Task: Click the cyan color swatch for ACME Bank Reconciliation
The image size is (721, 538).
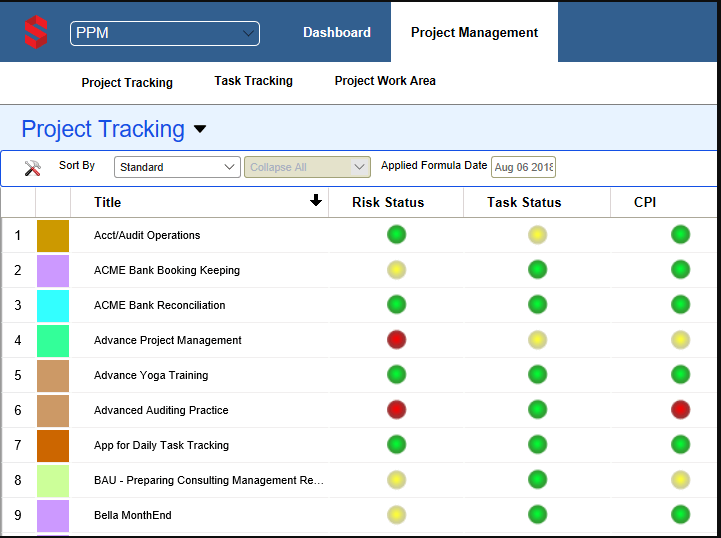Action: click(x=53, y=305)
